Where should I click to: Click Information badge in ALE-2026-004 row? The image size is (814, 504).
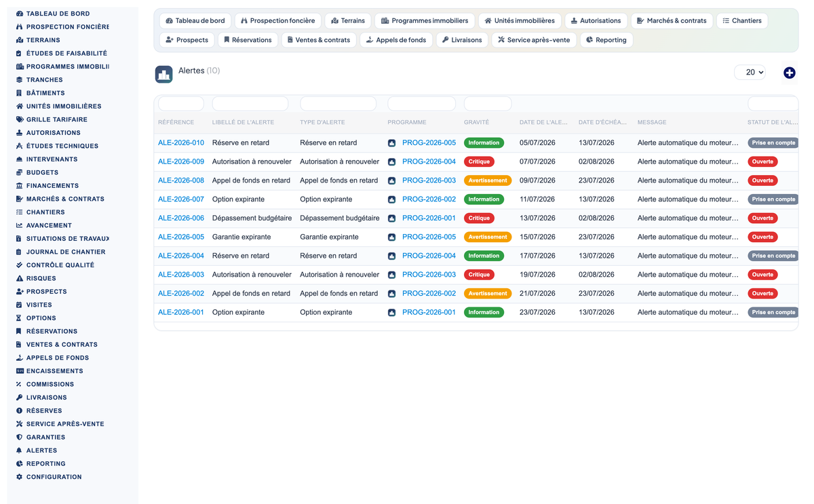pyautogui.click(x=484, y=256)
